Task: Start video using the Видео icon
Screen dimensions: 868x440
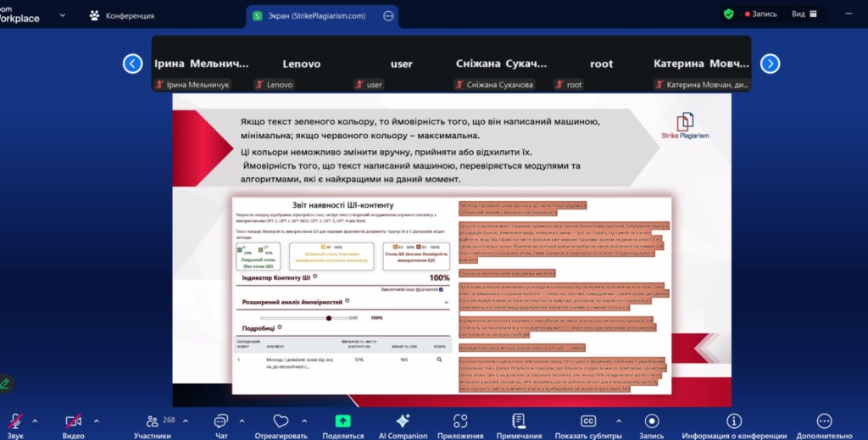Action: (73, 421)
